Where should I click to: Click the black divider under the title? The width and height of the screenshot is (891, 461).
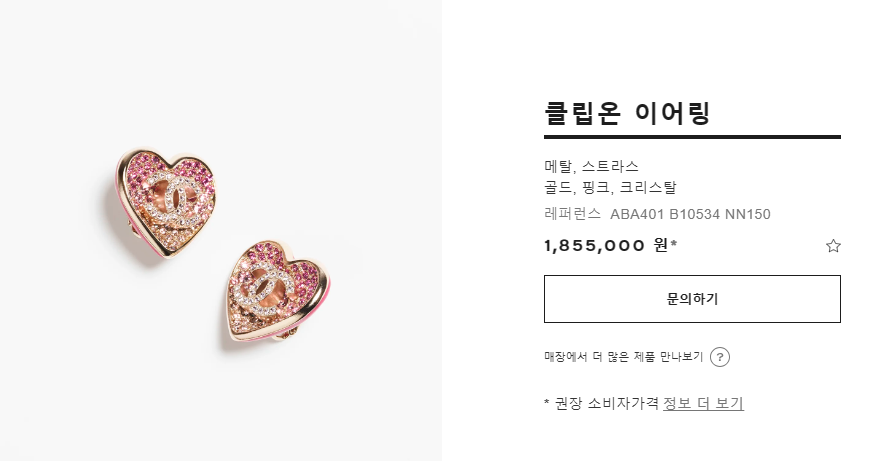[692, 136]
